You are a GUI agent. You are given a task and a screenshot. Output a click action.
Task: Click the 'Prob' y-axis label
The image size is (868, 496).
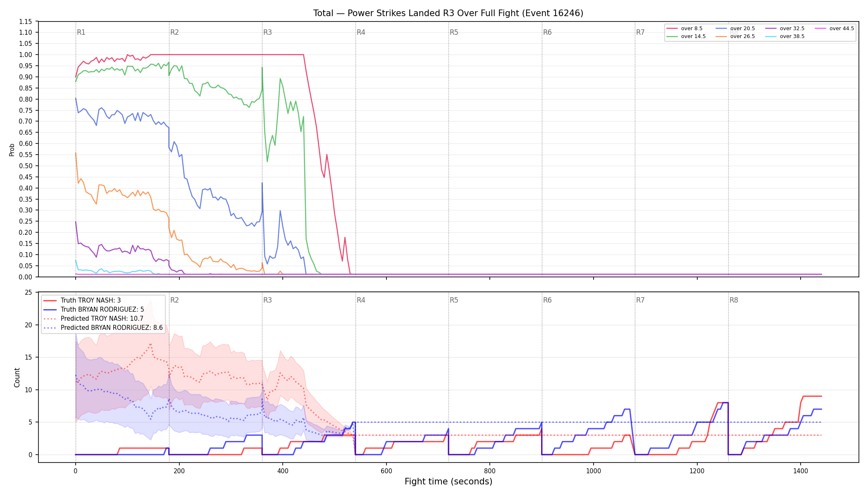pyautogui.click(x=12, y=150)
